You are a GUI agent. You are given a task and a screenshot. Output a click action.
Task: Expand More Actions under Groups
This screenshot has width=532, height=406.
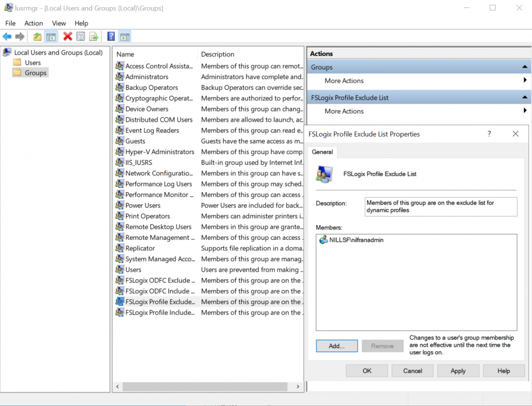[419, 80]
